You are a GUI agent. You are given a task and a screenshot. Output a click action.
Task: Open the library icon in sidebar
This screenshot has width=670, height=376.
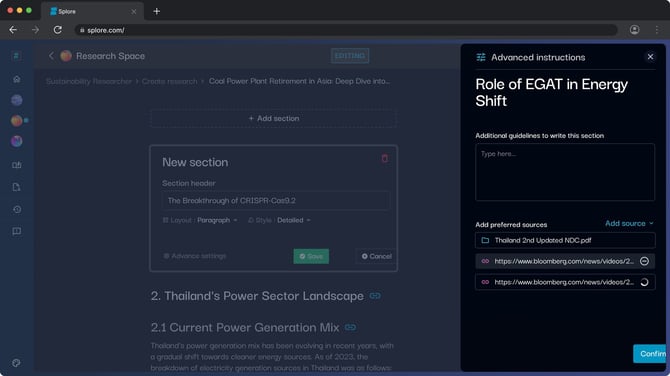pos(17,165)
